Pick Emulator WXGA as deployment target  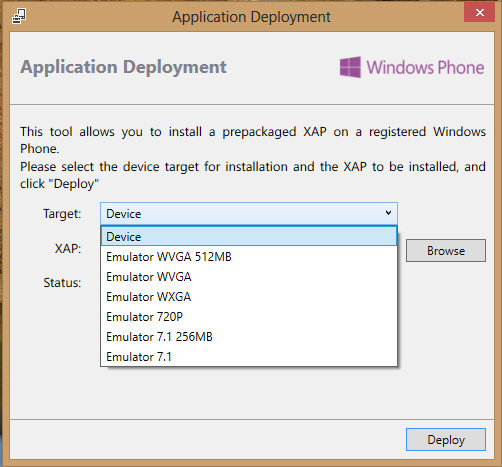(x=249, y=297)
